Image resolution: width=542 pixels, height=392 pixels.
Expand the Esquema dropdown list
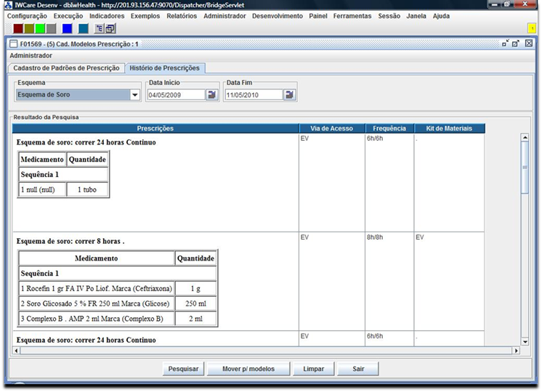(135, 94)
